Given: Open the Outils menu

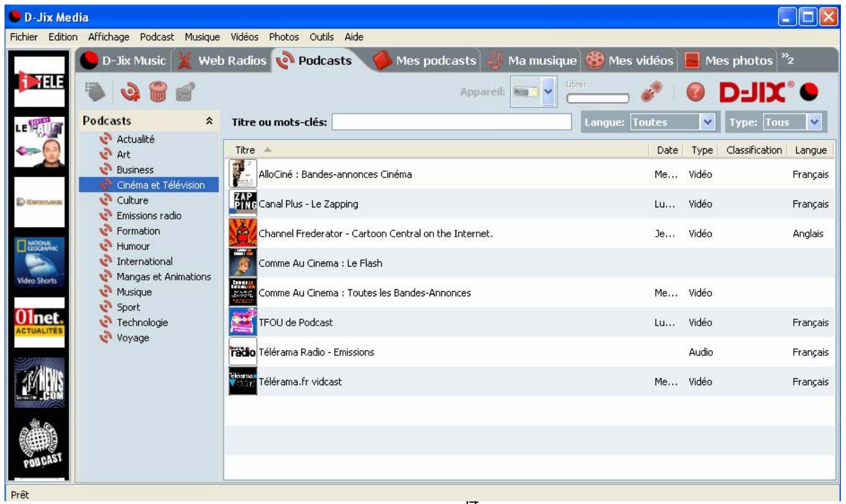Looking at the screenshot, I should coord(321,37).
